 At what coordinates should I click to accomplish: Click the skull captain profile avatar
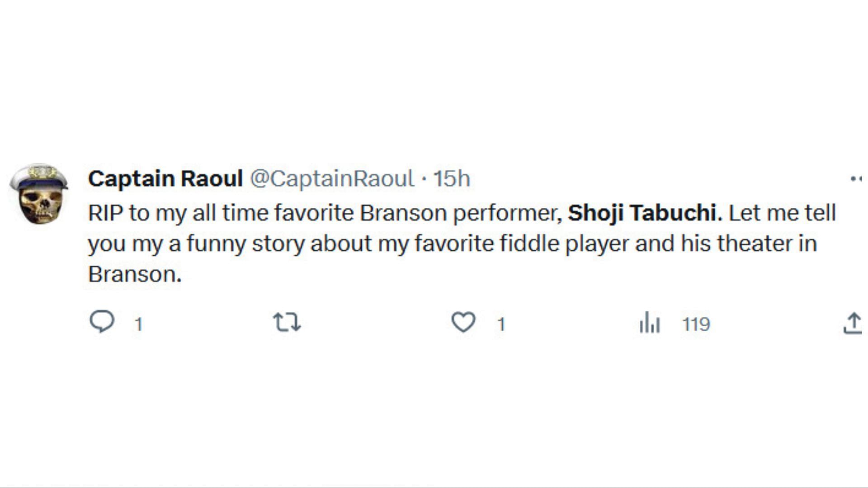39,194
